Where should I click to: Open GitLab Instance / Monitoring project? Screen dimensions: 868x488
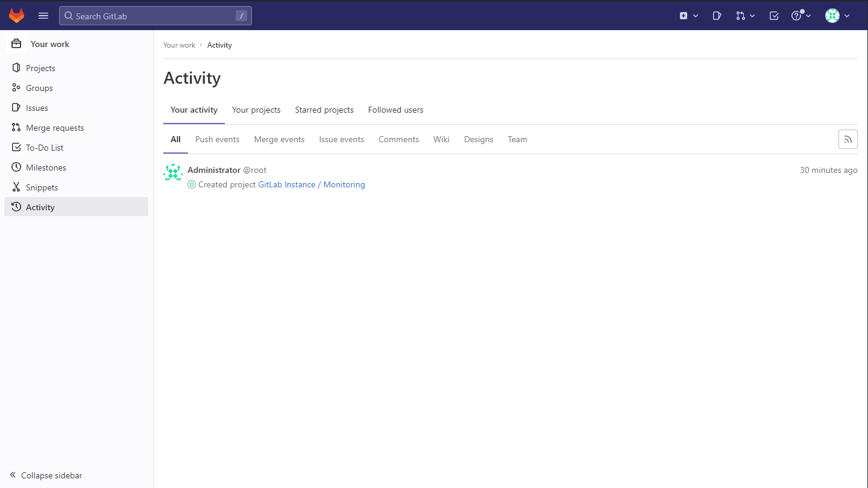tap(312, 184)
